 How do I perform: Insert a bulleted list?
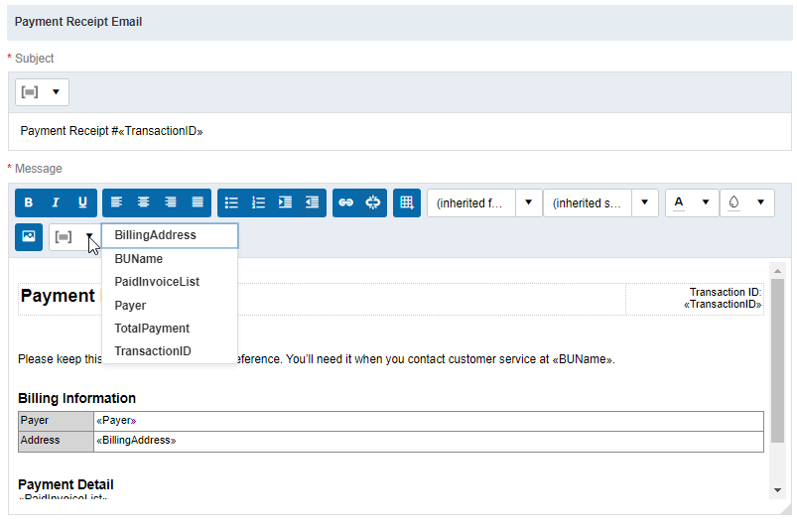231,202
